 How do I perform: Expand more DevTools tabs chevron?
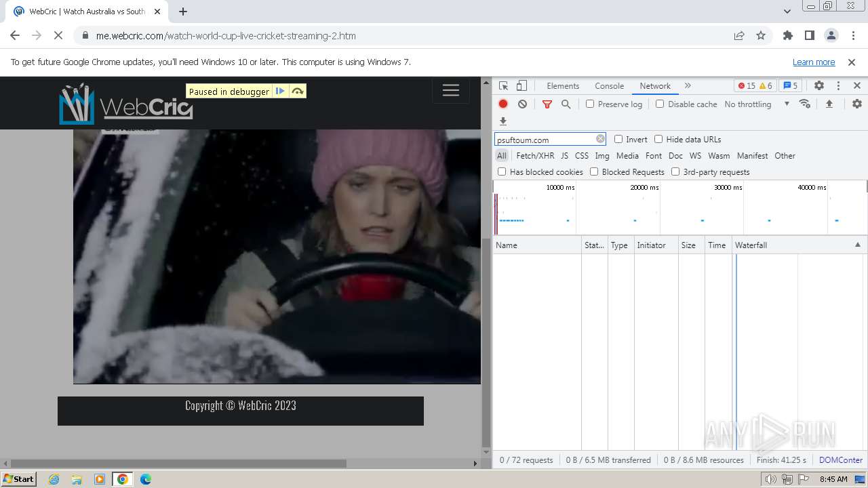[688, 86]
